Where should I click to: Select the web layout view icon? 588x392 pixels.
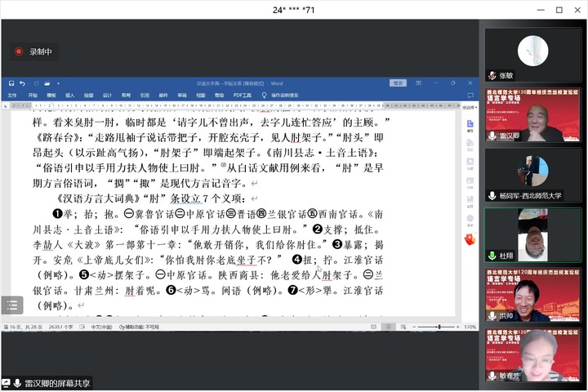403,327
